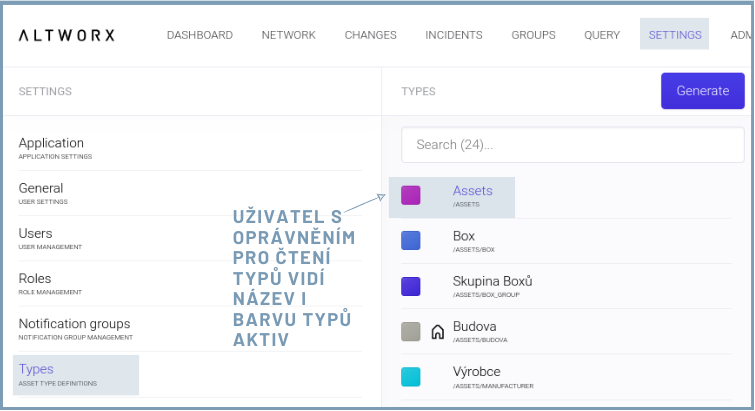Image resolution: width=755 pixels, height=411 pixels.
Task: Click the ALTWORX logo
Action: [67, 35]
